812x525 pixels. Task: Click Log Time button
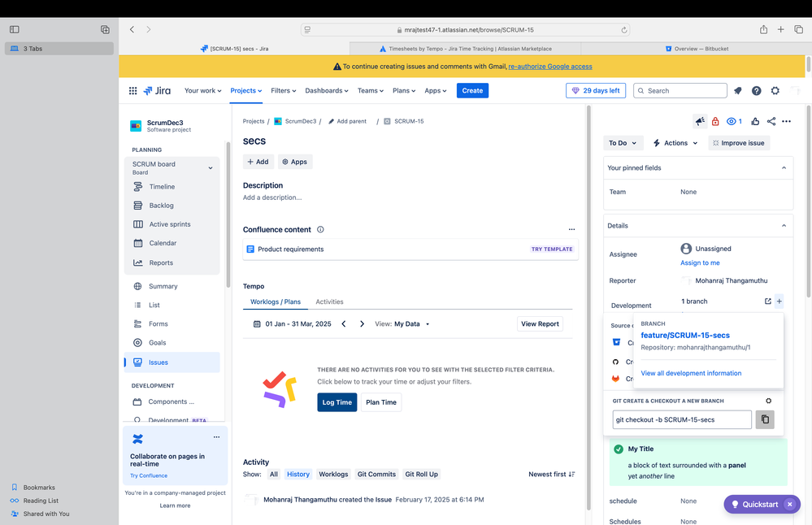pos(337,402)
